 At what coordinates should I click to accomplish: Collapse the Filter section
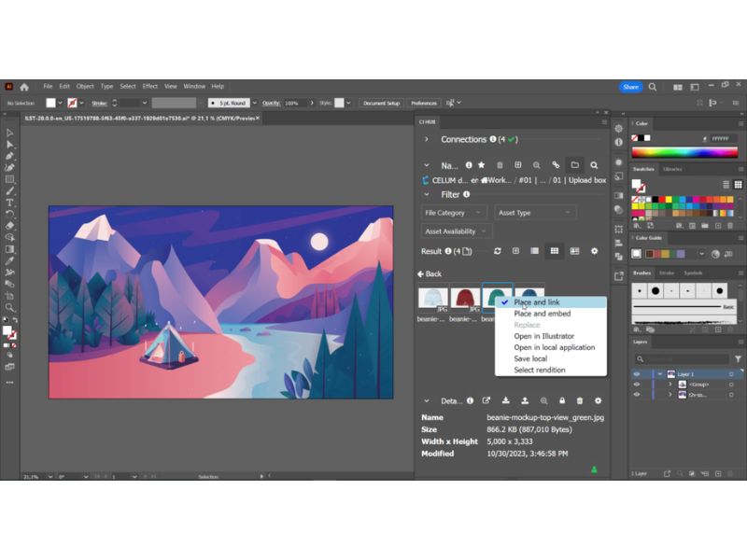pos(427,194)
